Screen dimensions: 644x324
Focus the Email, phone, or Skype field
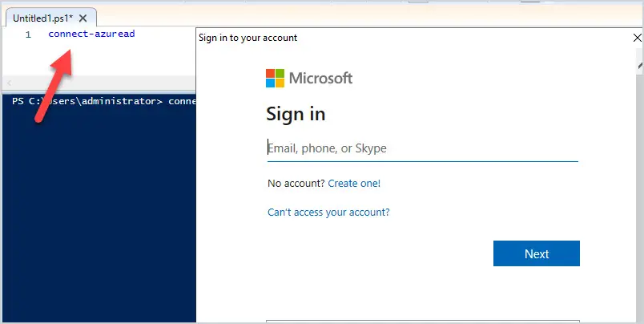coord(423,148)
